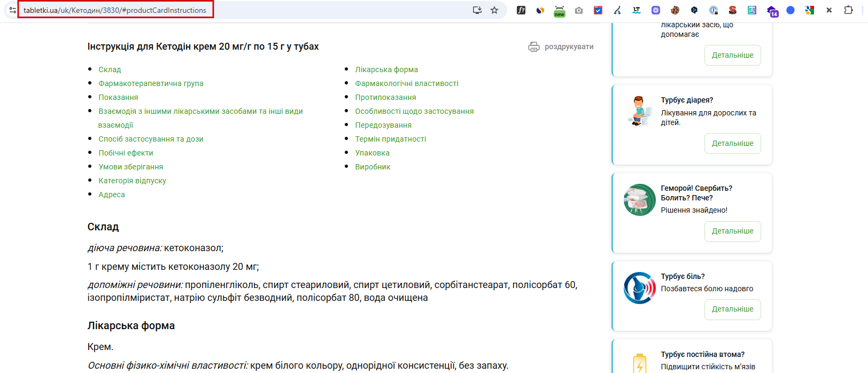Jump to Показання section link
Viewport: 868px width, 373px height.
[118, 97]
